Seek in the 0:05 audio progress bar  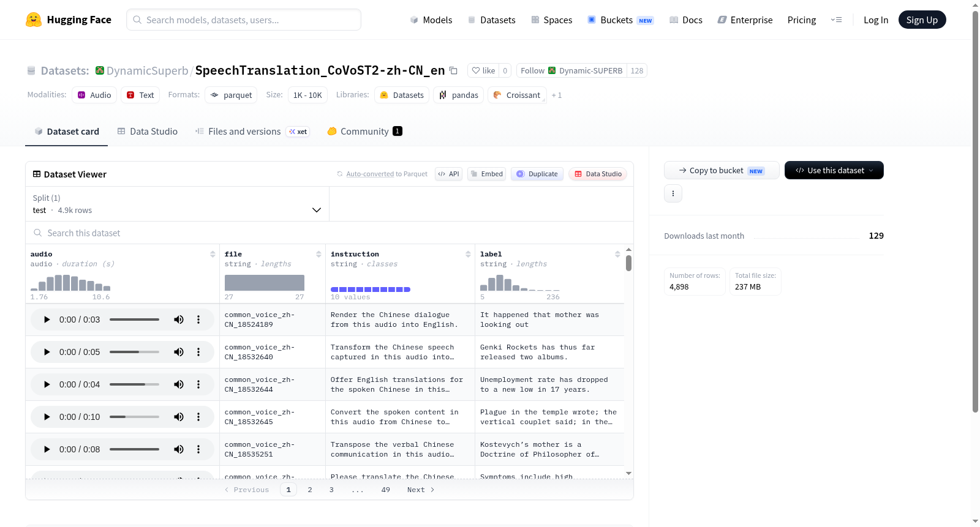134,352
